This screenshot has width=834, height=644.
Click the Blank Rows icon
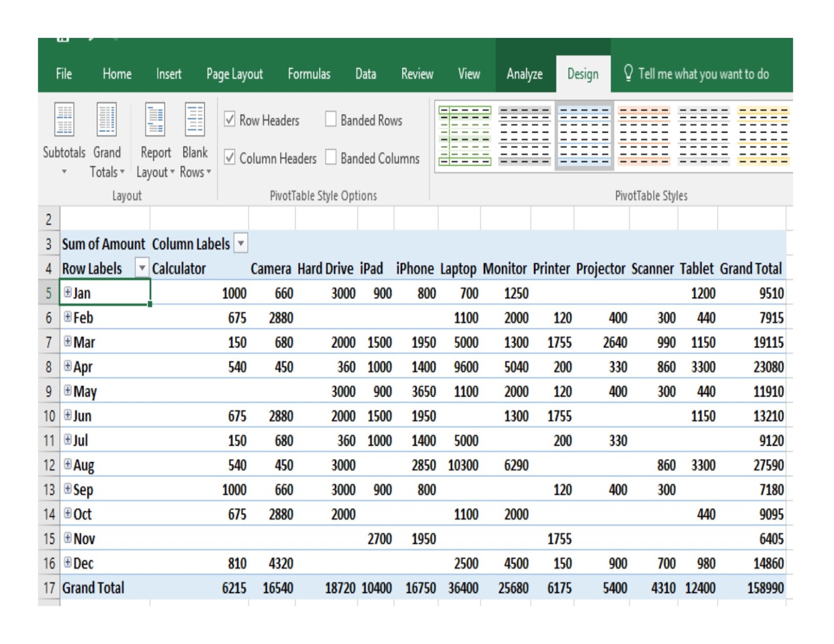pos(195,125)
